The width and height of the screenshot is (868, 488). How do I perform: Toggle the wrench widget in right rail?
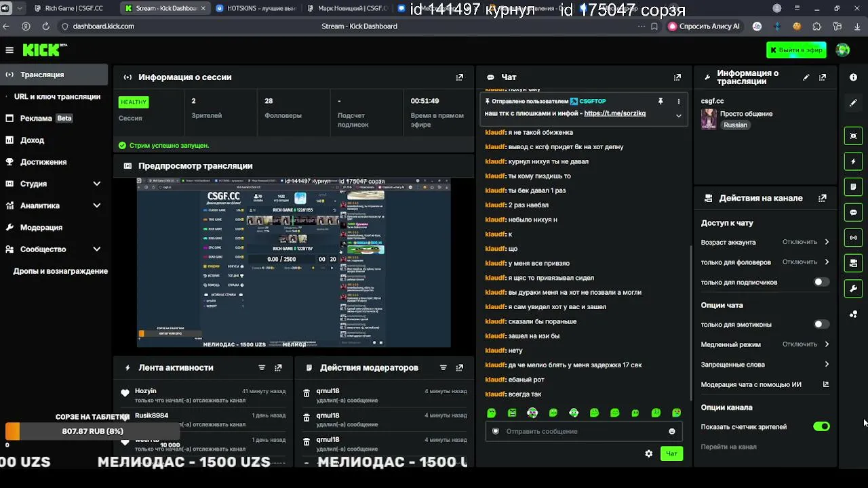pos(853,289)
